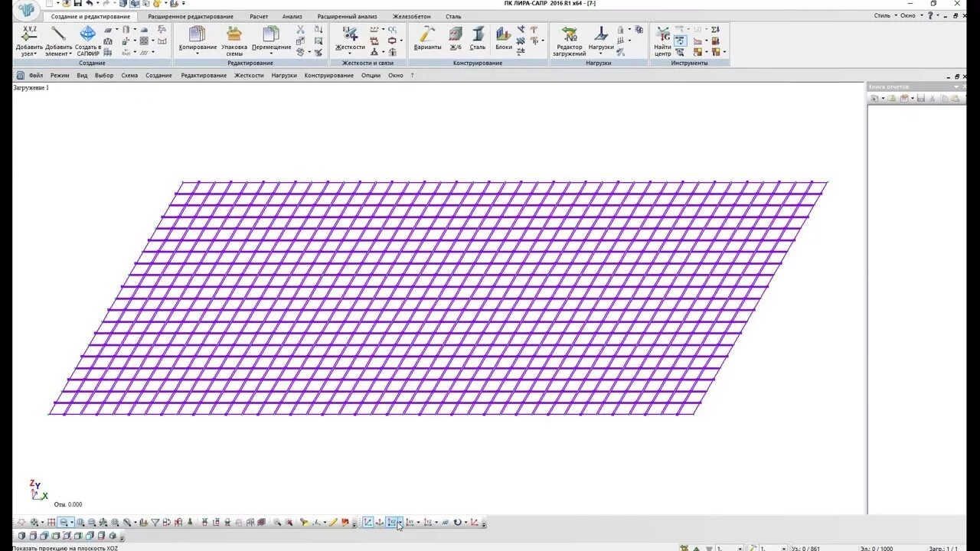Expand Добавить элемент dropdown arrow

tap(70, 54)
